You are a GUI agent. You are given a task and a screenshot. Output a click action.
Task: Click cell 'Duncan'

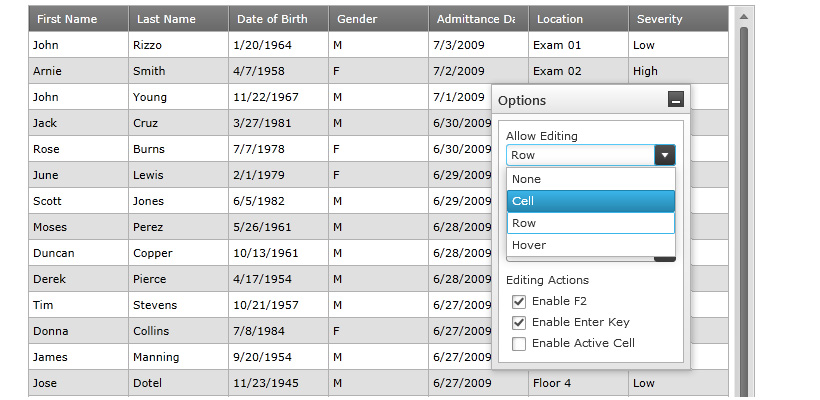78,253
